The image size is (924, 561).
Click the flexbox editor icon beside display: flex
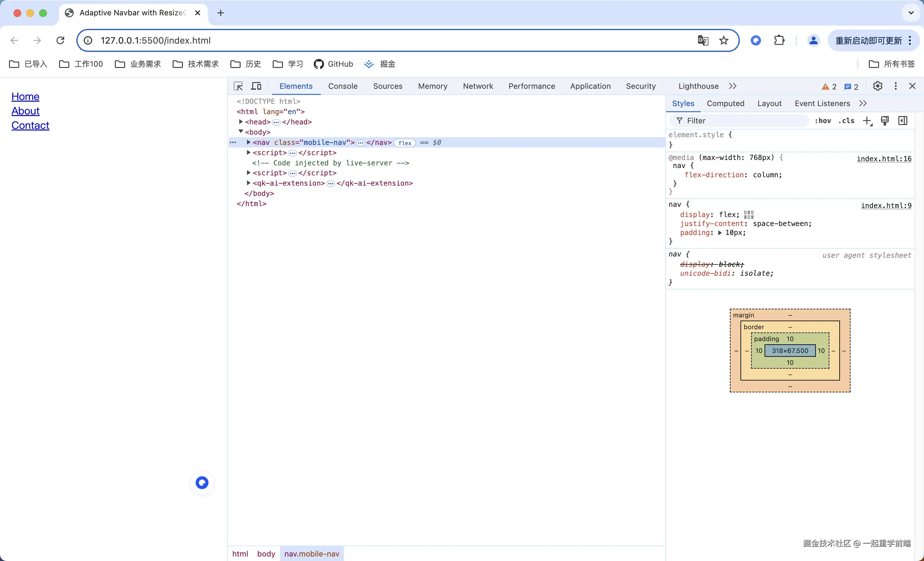(749, 215)
